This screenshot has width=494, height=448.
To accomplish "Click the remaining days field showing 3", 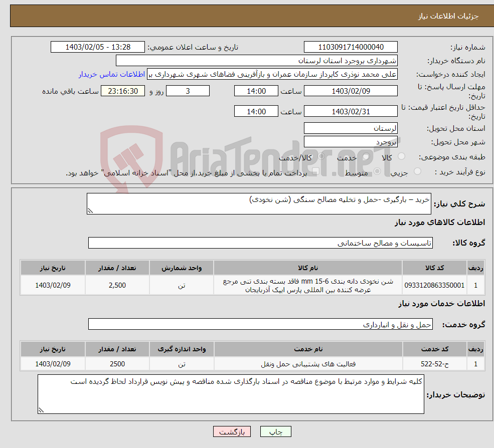I will (x=188, y=91).
